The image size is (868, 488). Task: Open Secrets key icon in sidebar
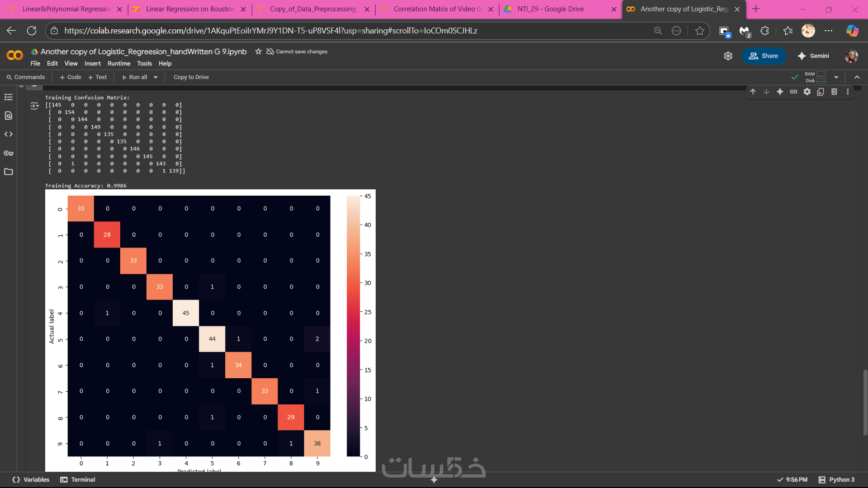(8, 153)
